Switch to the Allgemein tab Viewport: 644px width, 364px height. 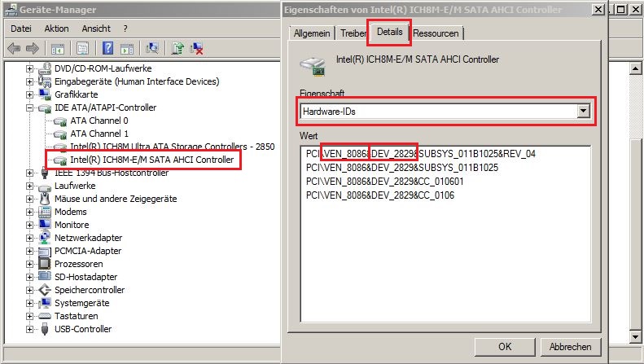point(312,33)
